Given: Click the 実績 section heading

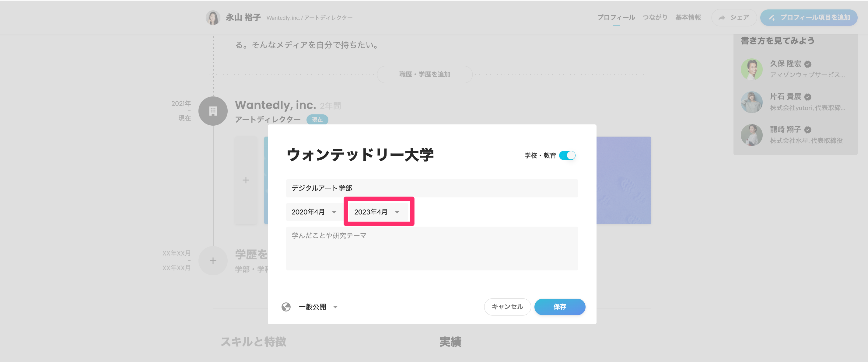Looking at the screenshot, I should click(x=450, y=342).
